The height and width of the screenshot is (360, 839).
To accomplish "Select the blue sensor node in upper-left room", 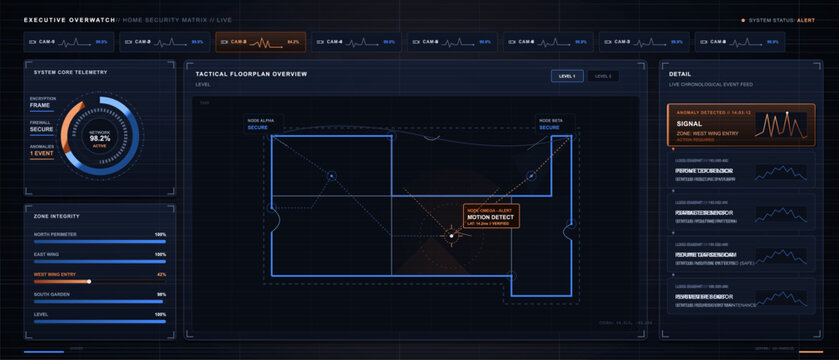I will [x=331, y=175].
